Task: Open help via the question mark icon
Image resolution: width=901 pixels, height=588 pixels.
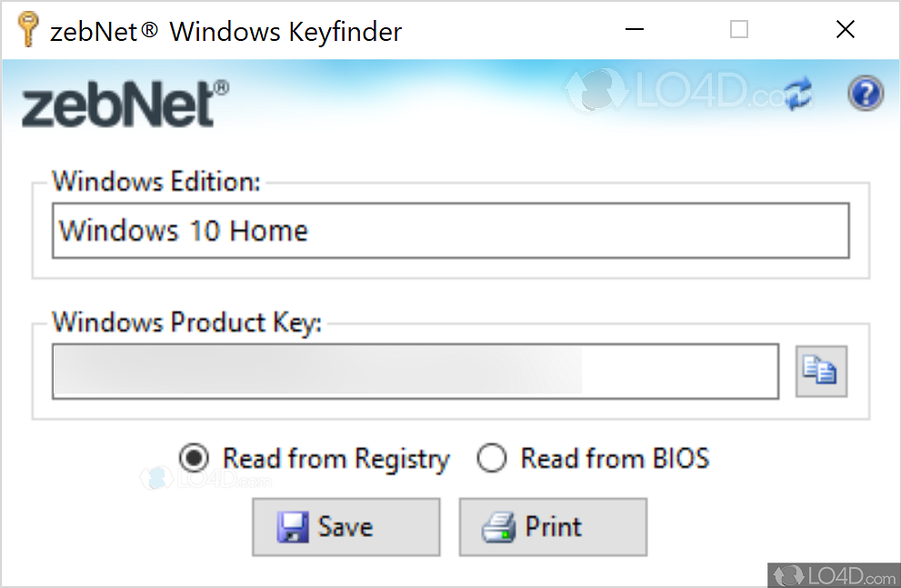Action: pyautogui.click(x=865, y=94)
